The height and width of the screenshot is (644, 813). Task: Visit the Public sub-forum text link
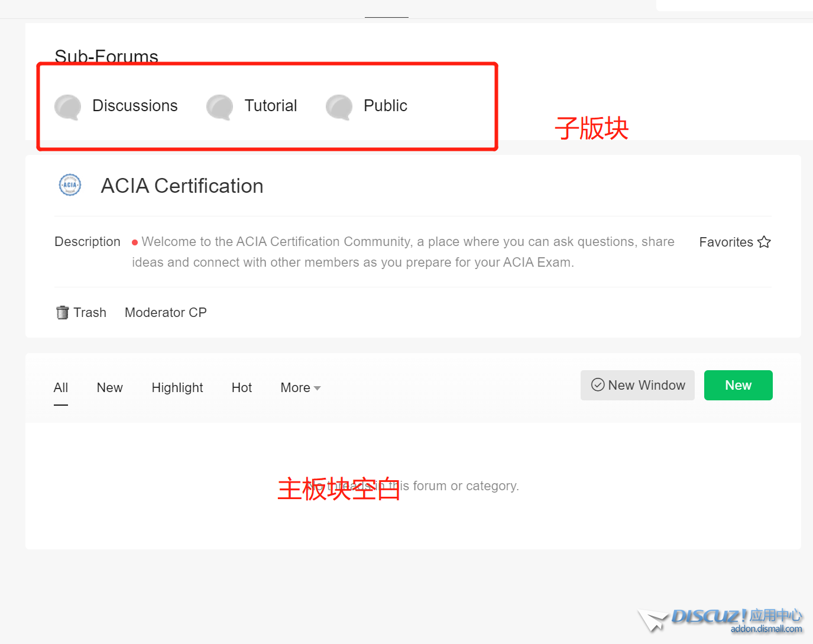point(385,106)
